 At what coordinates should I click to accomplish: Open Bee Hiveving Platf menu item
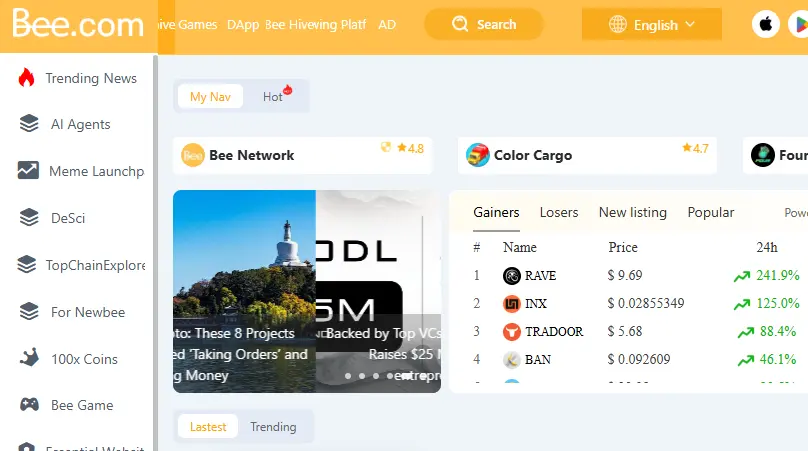(x=315, y=25)
